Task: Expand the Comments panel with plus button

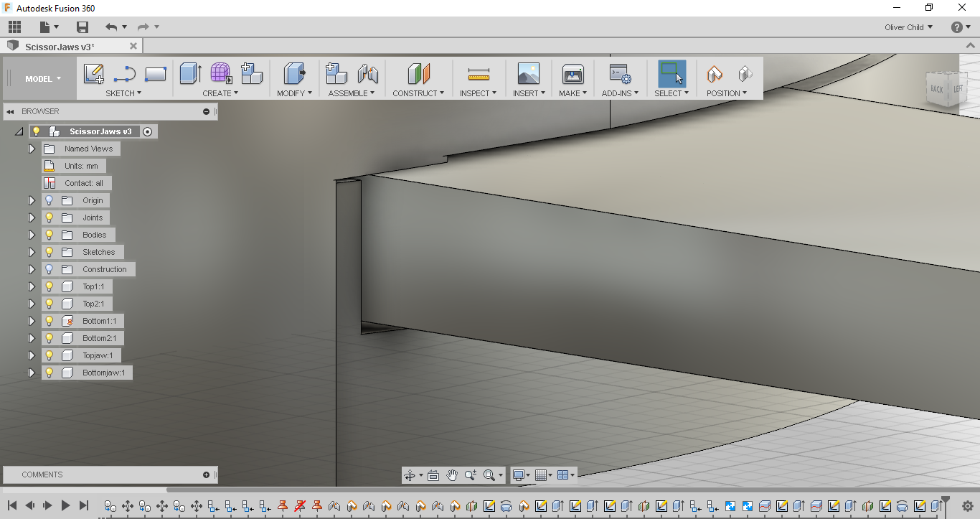Action: tap(207, 474)
